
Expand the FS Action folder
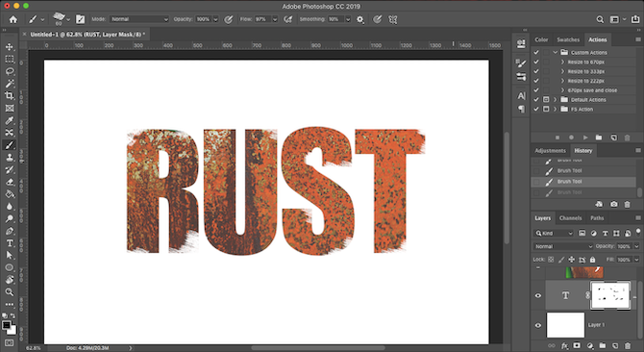coord(556,110)
